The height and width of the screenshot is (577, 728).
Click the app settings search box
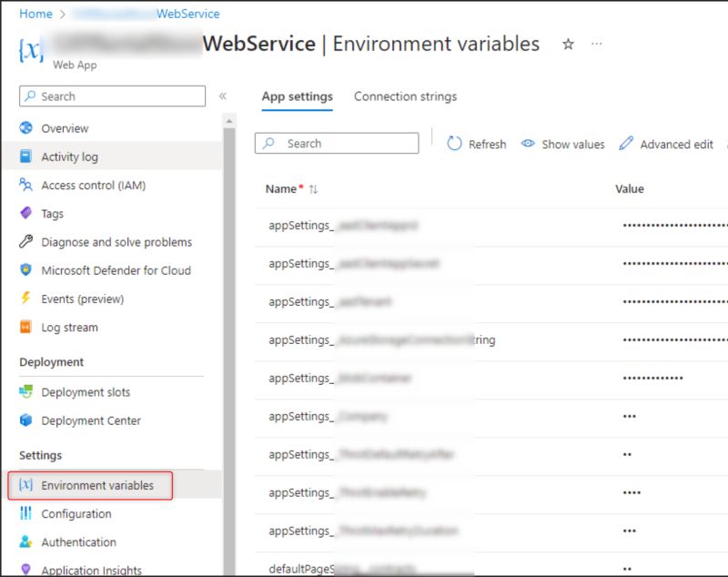pyautogui.click(x=337, y=143)
